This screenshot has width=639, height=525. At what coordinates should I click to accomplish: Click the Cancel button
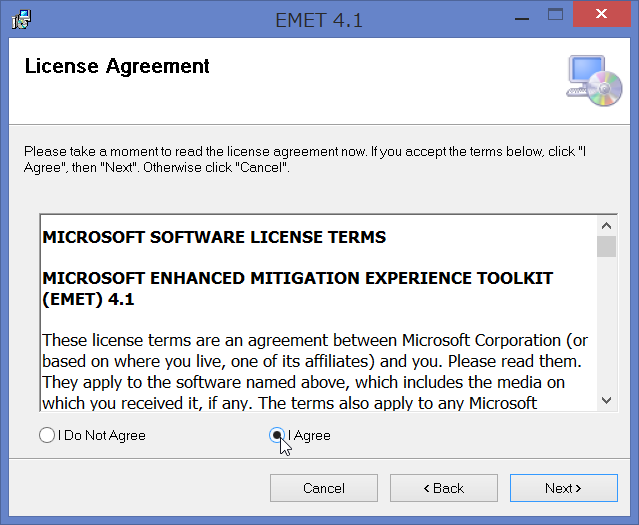pos(324,488)
